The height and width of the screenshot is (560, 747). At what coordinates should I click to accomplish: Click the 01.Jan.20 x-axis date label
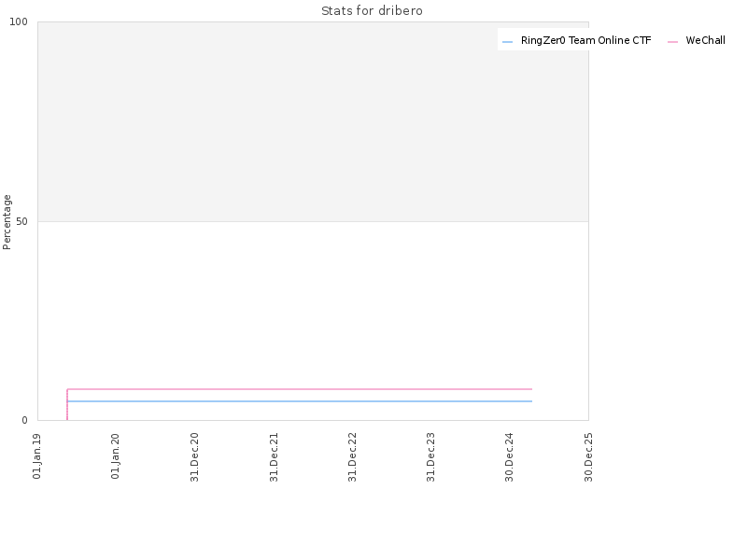[115, 456]
